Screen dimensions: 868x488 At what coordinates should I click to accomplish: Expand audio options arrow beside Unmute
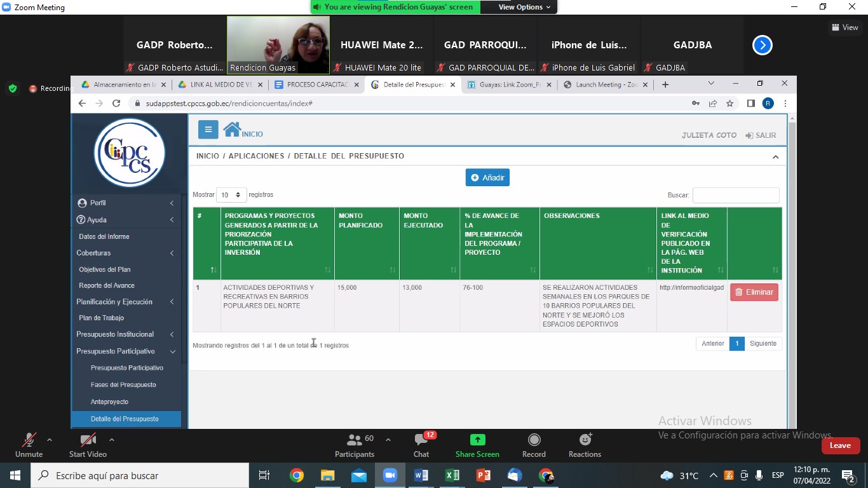click(50, 440)
